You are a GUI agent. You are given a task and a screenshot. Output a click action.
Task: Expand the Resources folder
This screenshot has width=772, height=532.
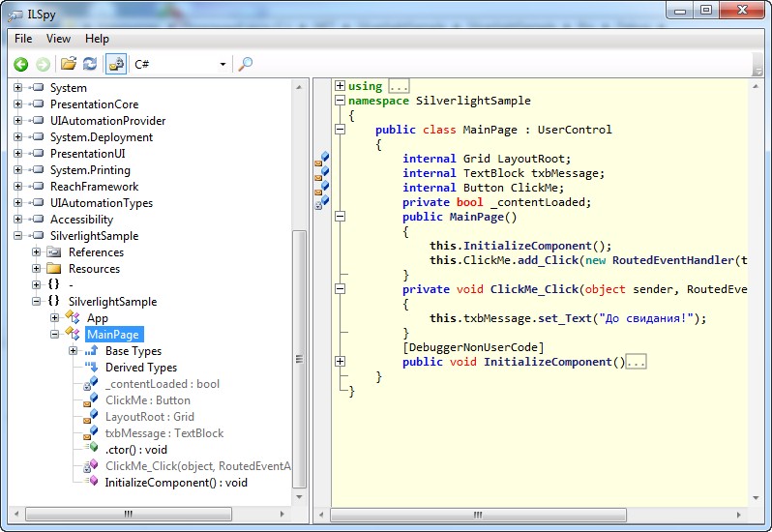[x=36, y=269]
